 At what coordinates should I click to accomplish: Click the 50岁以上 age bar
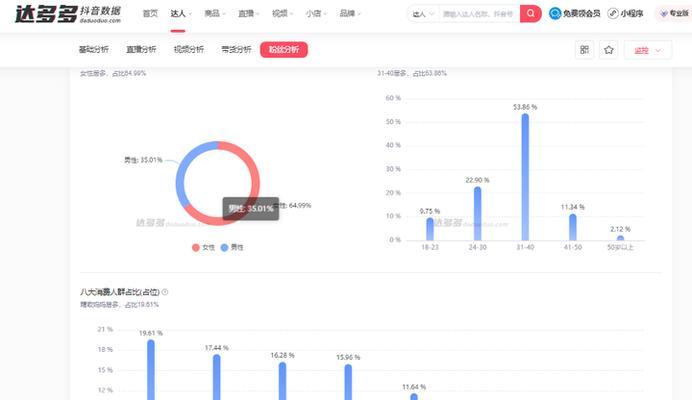pyautogui.click(x=621, y=238)
